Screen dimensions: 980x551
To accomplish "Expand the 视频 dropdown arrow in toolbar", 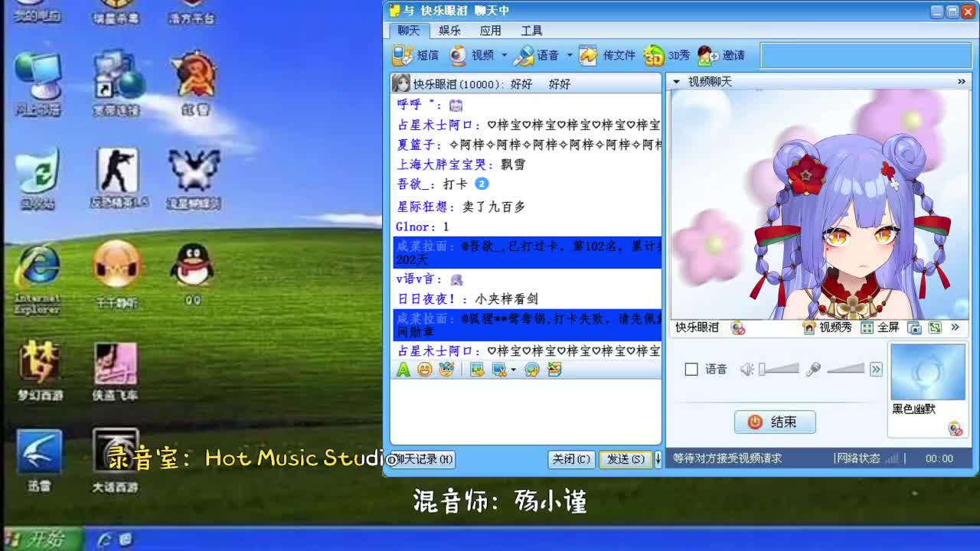I will click(504, 55).
